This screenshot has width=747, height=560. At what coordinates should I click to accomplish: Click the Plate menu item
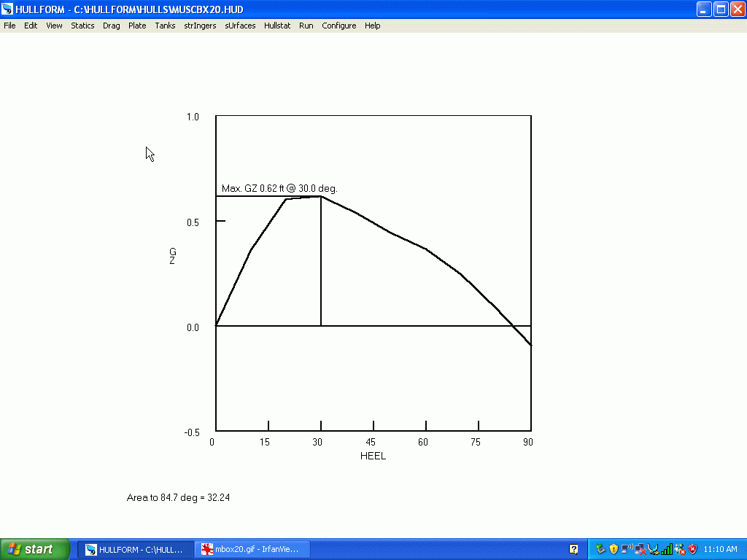[137, 26]
